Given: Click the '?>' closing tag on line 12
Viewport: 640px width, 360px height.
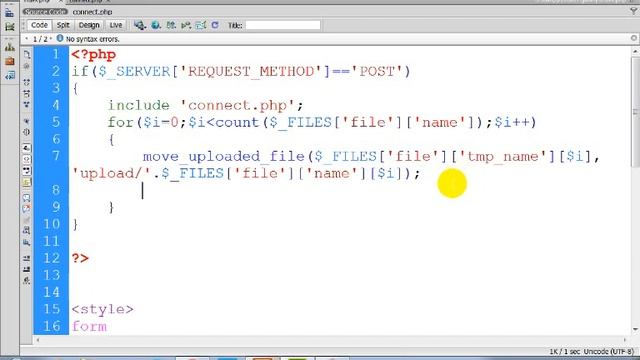Looking at the screenshot, I should [x=80, y=258].
